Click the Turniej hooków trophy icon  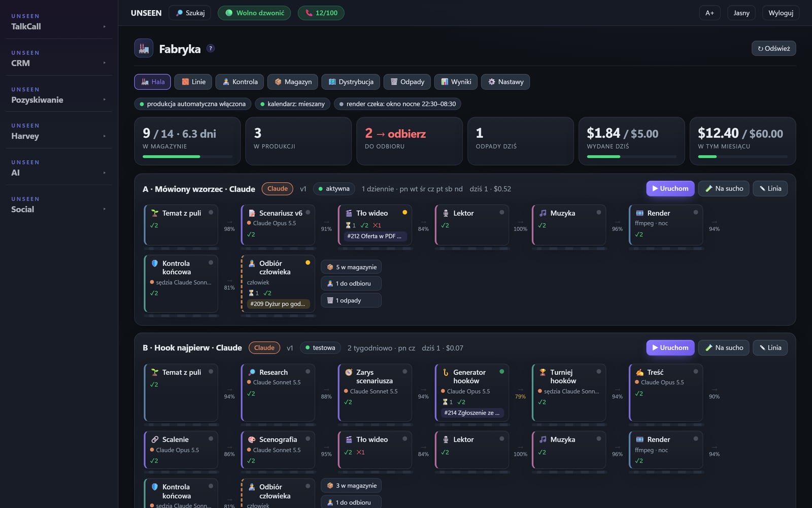(x=543, y=372)
